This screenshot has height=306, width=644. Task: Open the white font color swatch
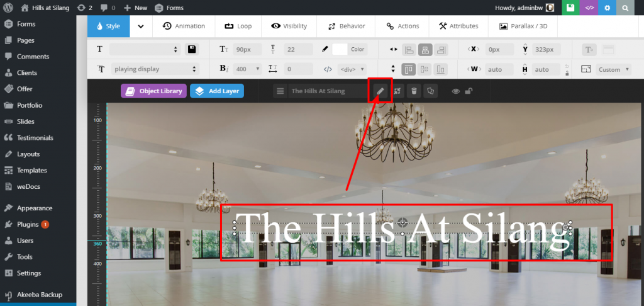(x=340, y=49)
